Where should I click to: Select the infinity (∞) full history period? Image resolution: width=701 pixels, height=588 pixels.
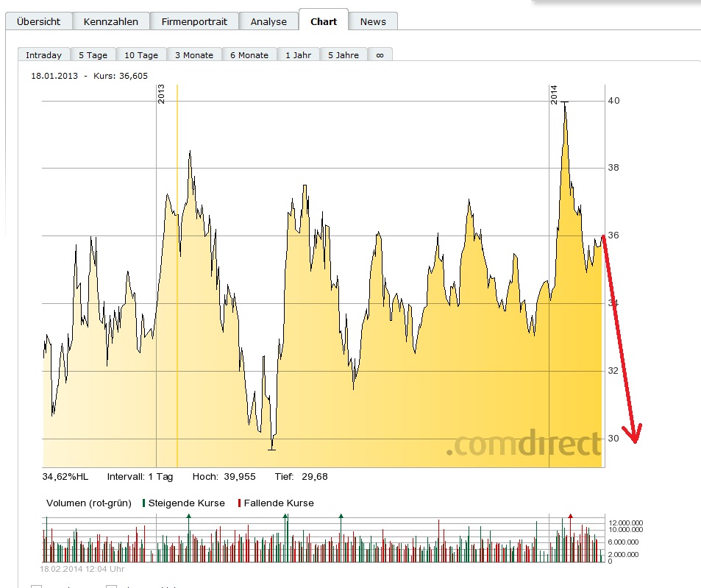[x=380, y=54]
